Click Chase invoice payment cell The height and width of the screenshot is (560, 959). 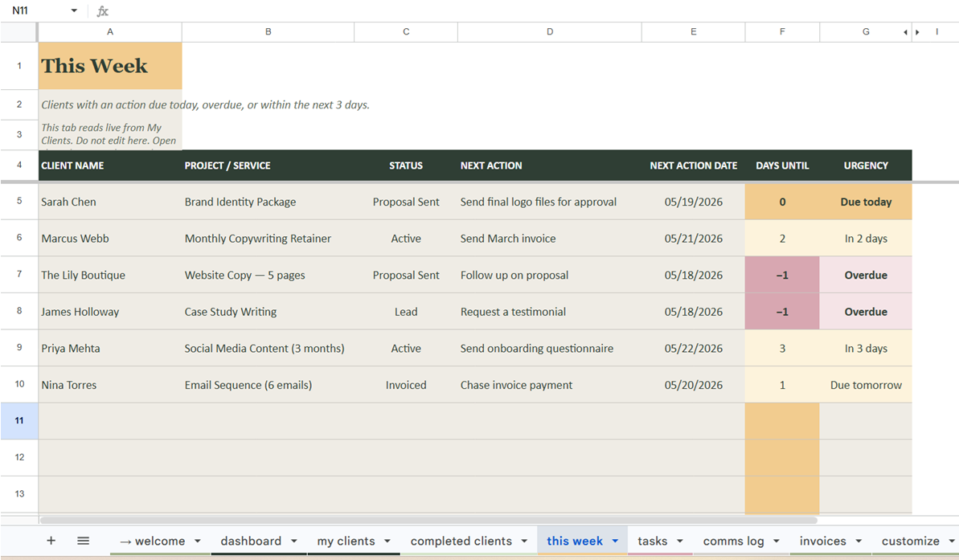[x=550, y=385]
